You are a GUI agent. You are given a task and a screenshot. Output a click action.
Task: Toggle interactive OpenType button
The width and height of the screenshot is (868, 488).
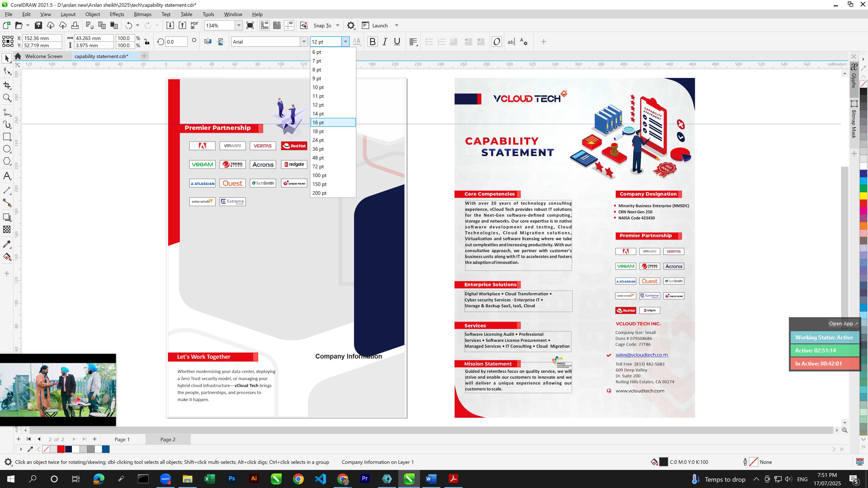click(497, 42)
